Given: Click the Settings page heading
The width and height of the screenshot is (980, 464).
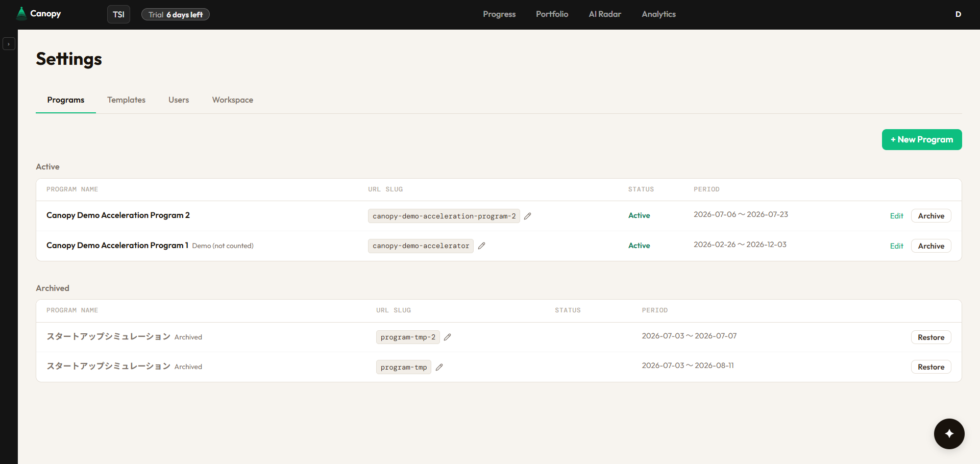Looking at the screenshot, I should point(69,59).
